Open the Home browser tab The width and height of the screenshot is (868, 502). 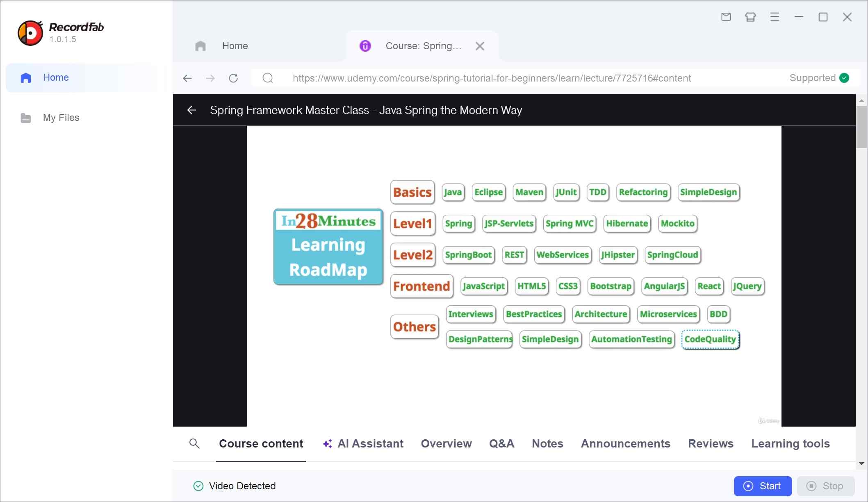235,45
